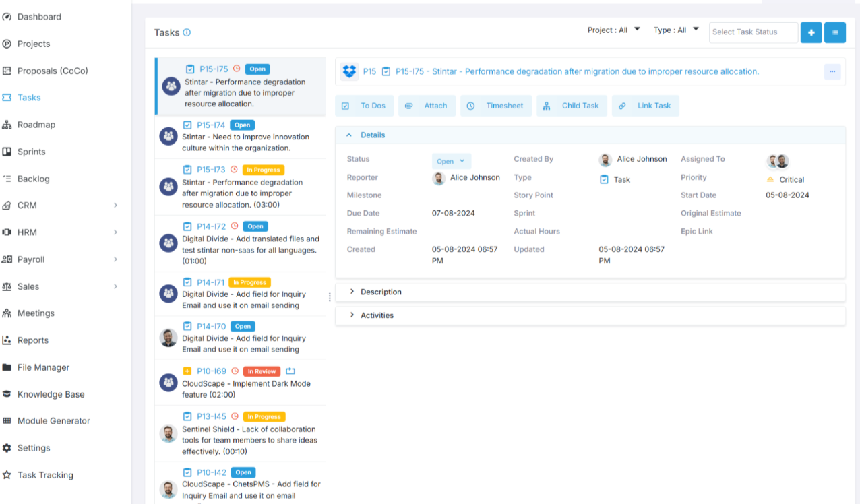Open Roadmap from the sidebar
This screenshot has width=860, height=504.
pyautogui.click(x=36, y=125)
